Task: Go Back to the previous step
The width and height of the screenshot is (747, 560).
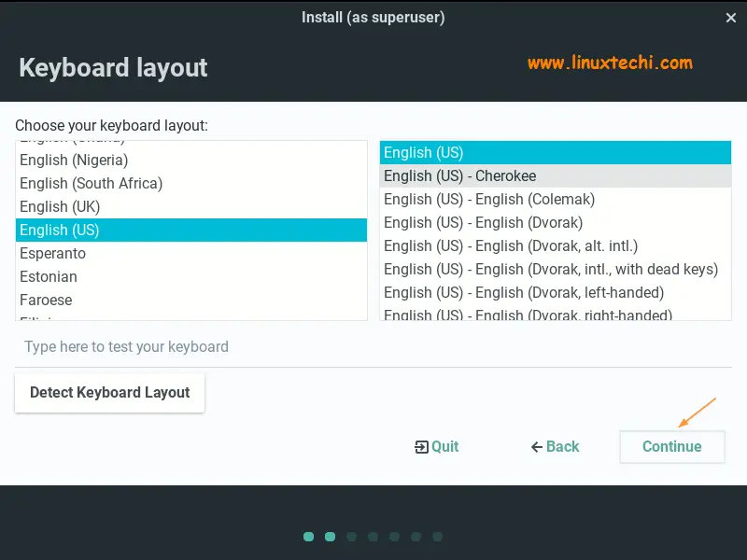Action: coord(556,447)
